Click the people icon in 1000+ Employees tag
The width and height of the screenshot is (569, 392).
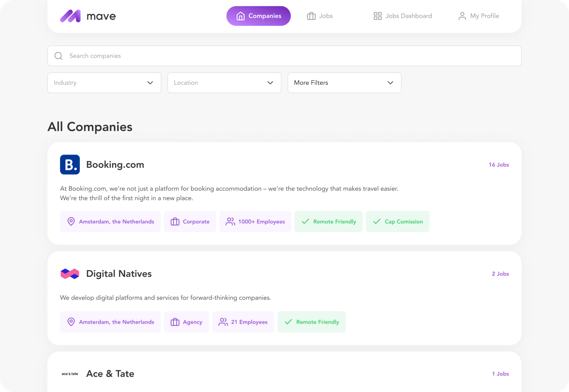pyautogui.click(x=230, y=221)
